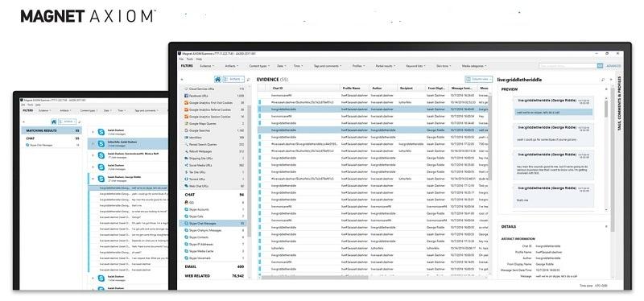
Task: Click the Skype icon for Skype Chat Messages
Action: pos(186,224)
